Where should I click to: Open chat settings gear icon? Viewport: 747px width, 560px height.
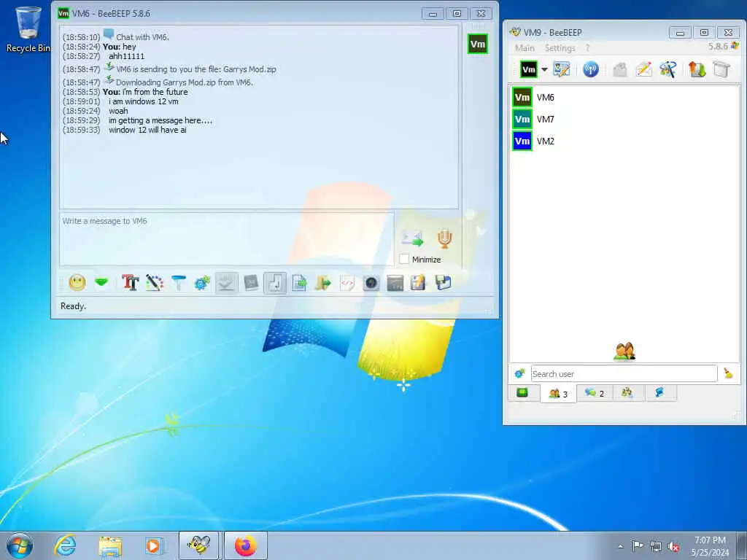pyautogui.click(x=202, y=283)
